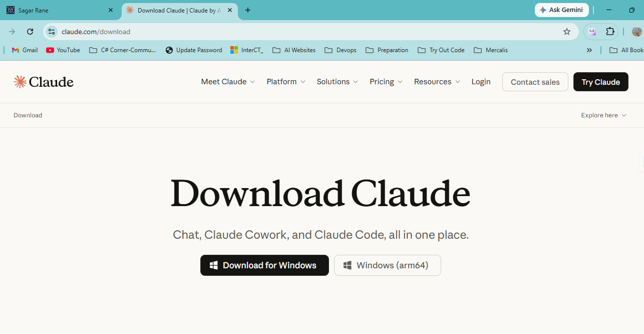Screen dimensions: 644x334
Task: Click the address bar URL field
Action: tap(310, 32)
